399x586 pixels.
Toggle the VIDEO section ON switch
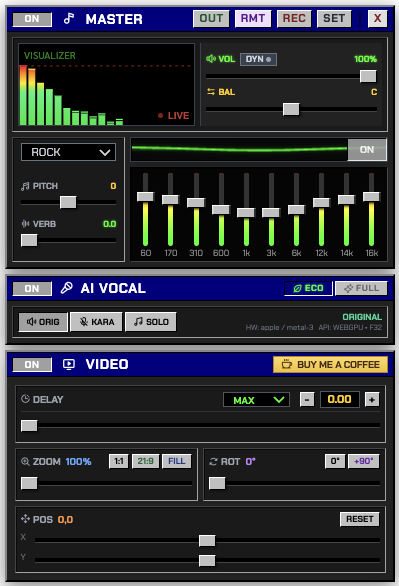pyautogui.click(x=32, y=364)
